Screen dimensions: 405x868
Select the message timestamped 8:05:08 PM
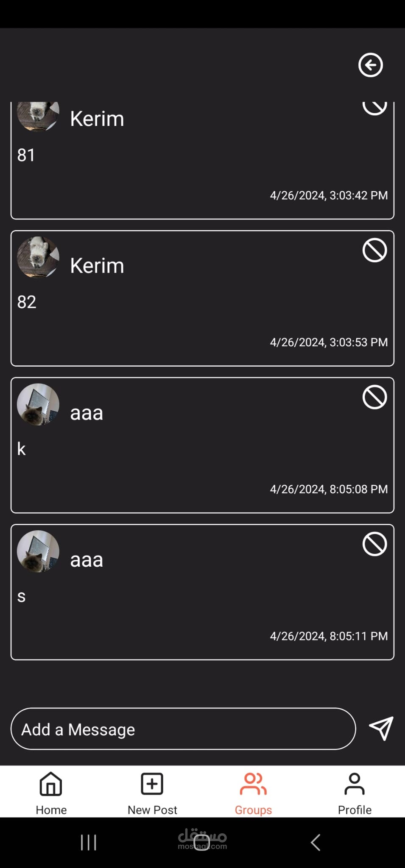point(202,445)
